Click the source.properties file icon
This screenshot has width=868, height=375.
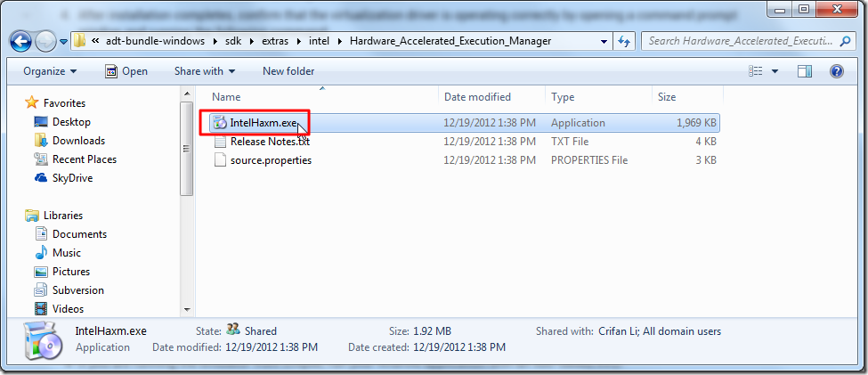click(220, 160)
